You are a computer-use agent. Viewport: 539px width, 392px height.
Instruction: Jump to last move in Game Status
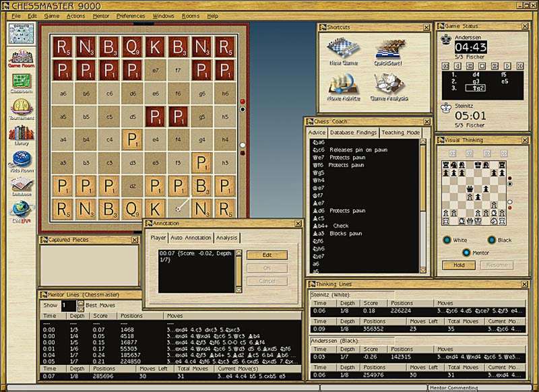(x=519, y=65)
